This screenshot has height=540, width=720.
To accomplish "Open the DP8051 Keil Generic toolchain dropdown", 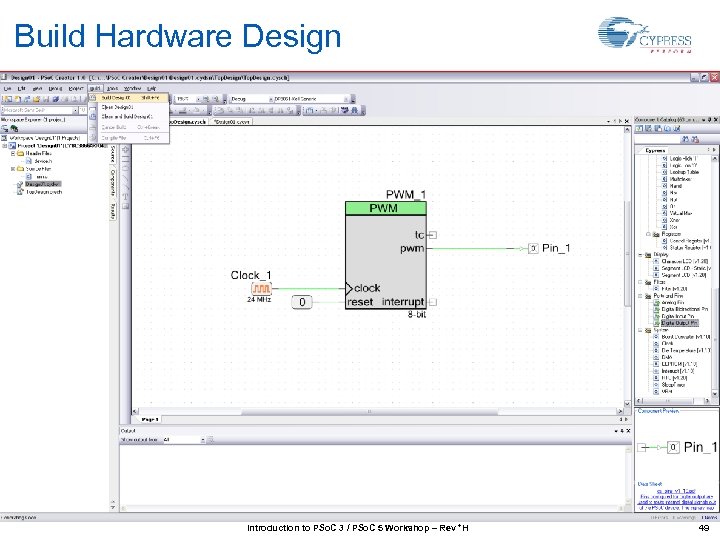I will 312,99.
